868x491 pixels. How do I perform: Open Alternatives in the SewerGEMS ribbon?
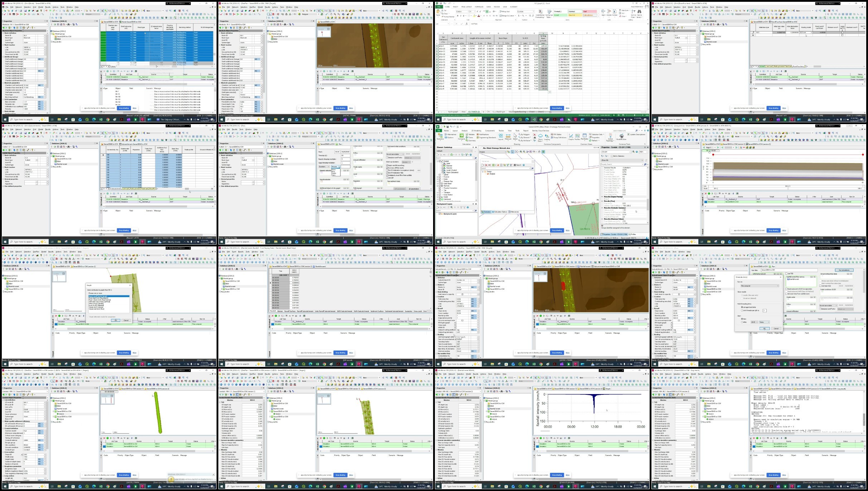click(451, 134)
